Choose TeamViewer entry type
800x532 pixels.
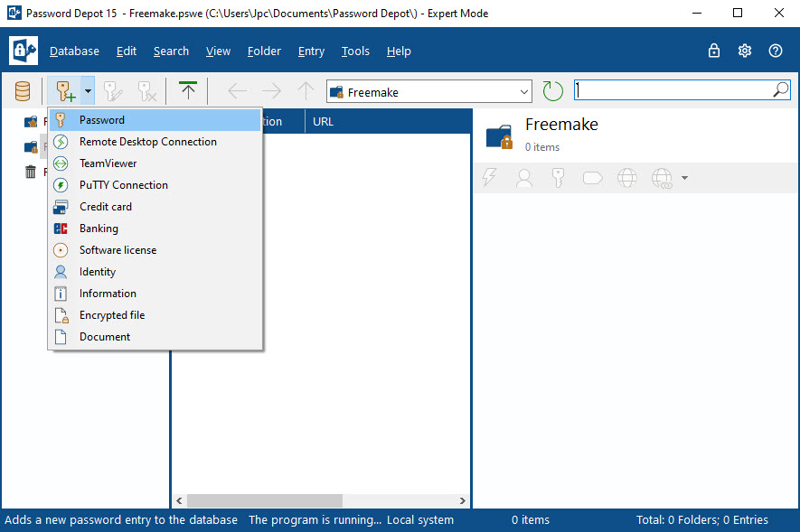tap(155, 163)
